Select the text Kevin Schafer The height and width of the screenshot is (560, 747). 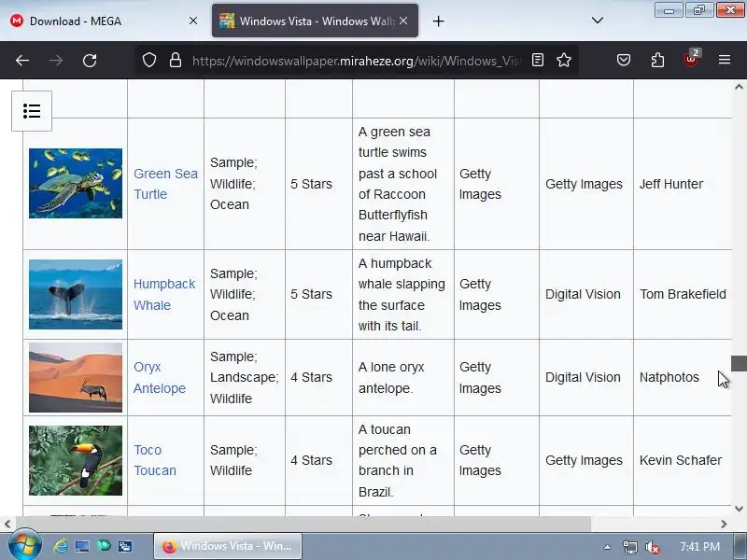point(681,460)
